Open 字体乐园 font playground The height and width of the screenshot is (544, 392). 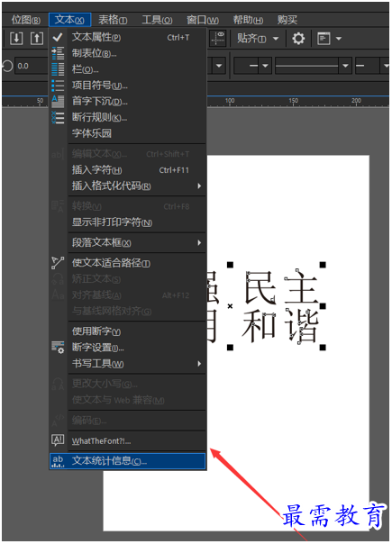tap(128, 133)
